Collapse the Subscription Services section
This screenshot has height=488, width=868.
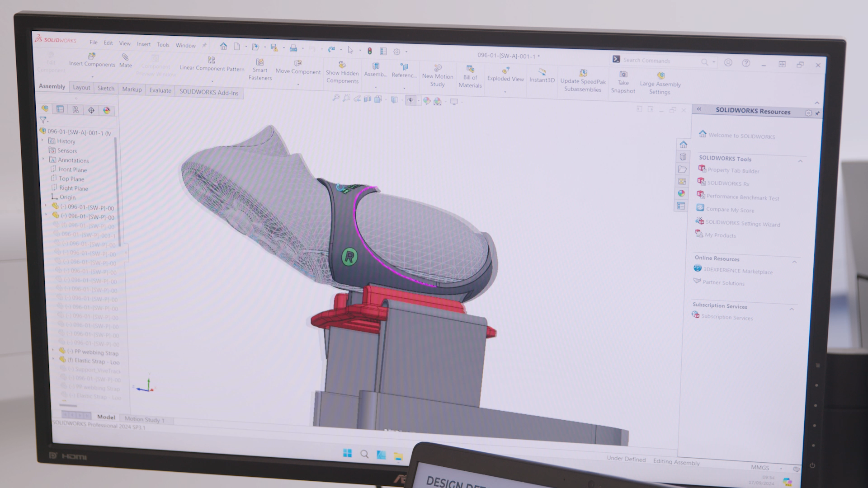click(x=792, y=310)
